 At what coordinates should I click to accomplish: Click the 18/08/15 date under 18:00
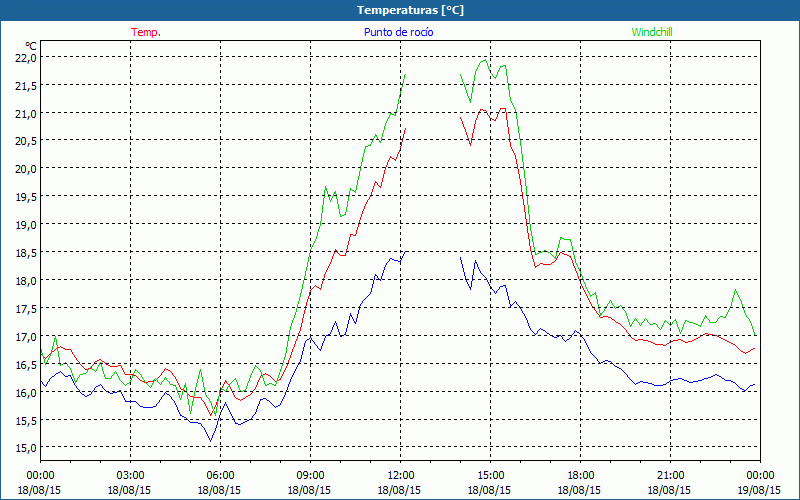click(x=579, y=490)
